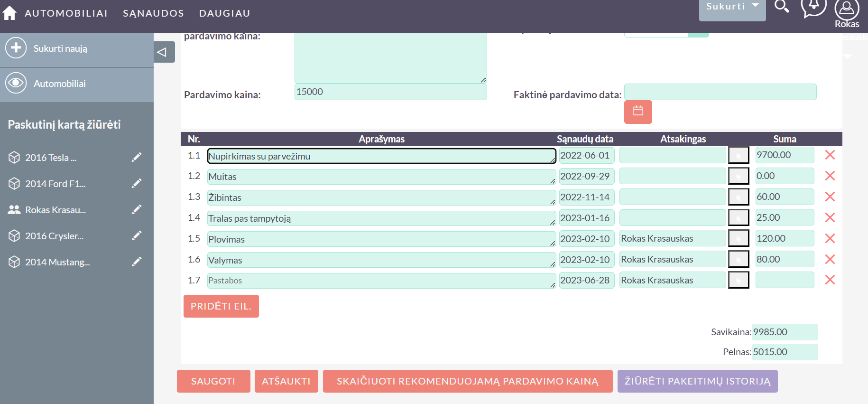Select responsible user for Žibintas row
Viewport: 868px width, 404px height.
tap(739, 197)
